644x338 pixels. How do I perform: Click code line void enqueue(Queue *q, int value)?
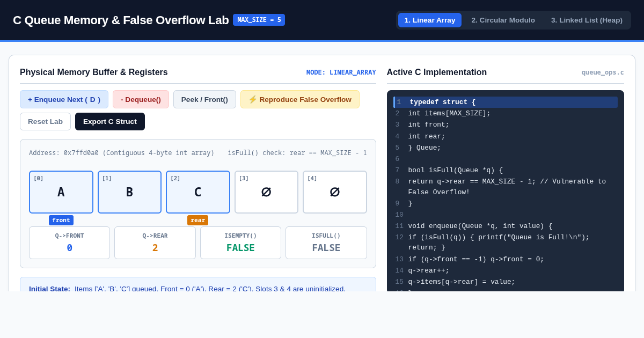click(506, 226)
